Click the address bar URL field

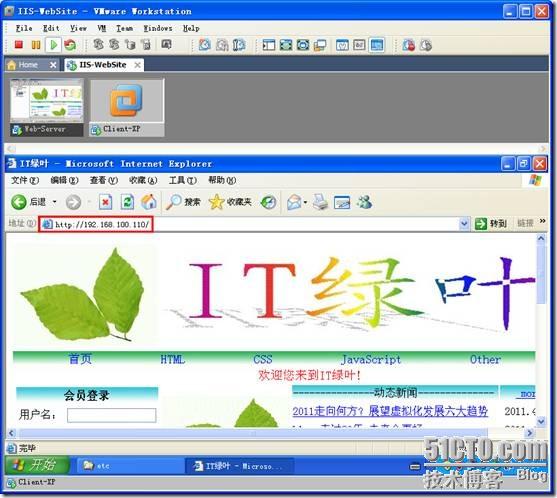[249, 224]
